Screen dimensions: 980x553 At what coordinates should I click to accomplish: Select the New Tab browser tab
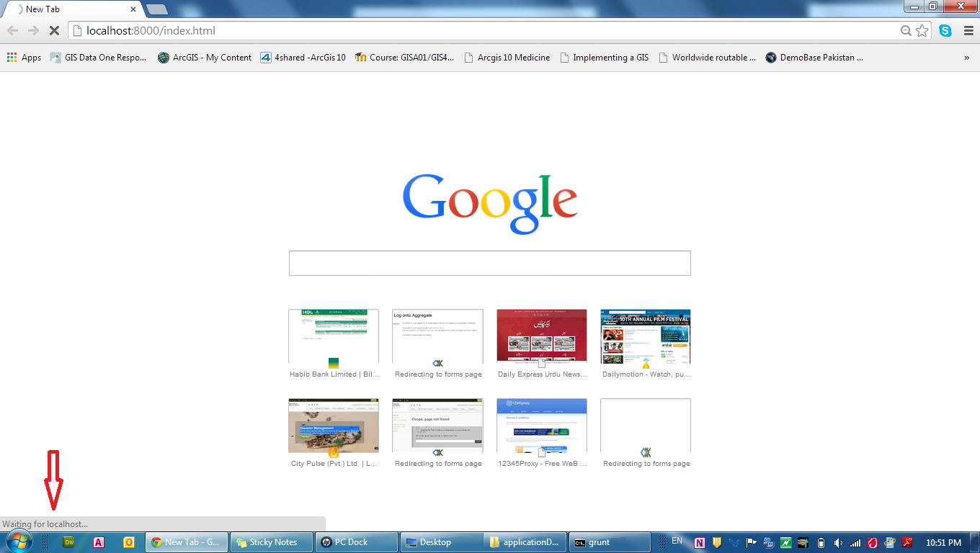72,9
